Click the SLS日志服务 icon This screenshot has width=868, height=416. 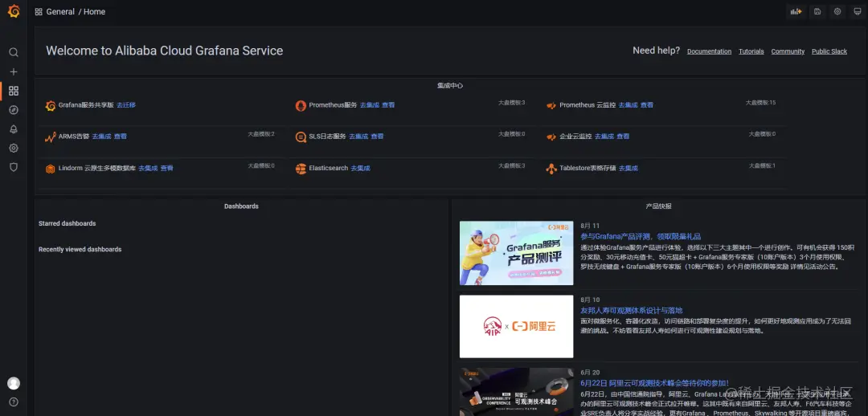tap(301, 137)
